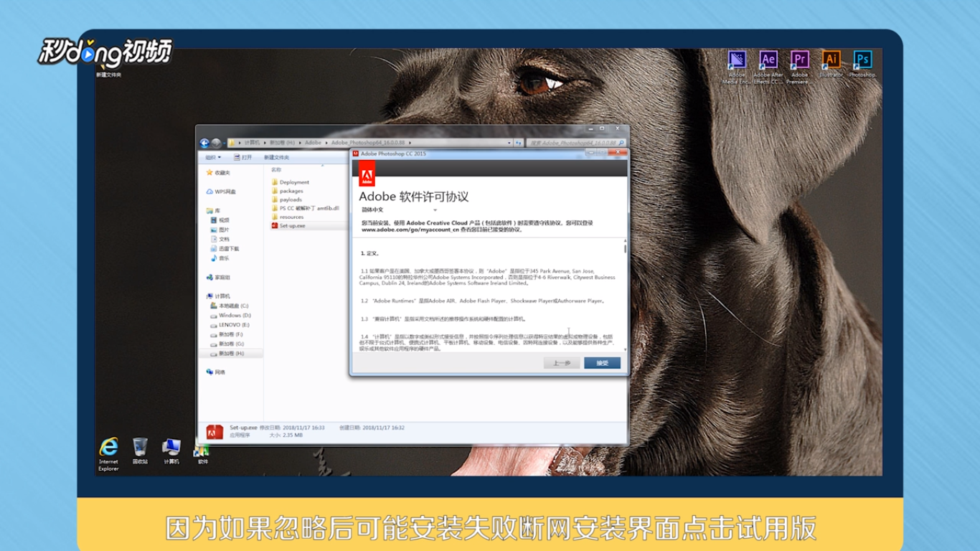Click 新加卷 (H:) breadcrumb in address bar
The height and width of the screenshot is (551, 980).
(x=282, y=143)
